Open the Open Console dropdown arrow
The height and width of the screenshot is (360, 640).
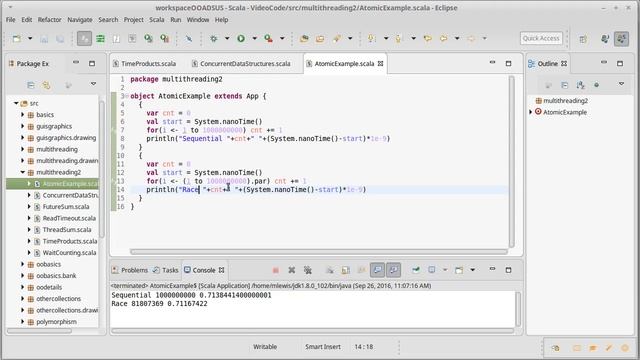(x=472, y=270)
